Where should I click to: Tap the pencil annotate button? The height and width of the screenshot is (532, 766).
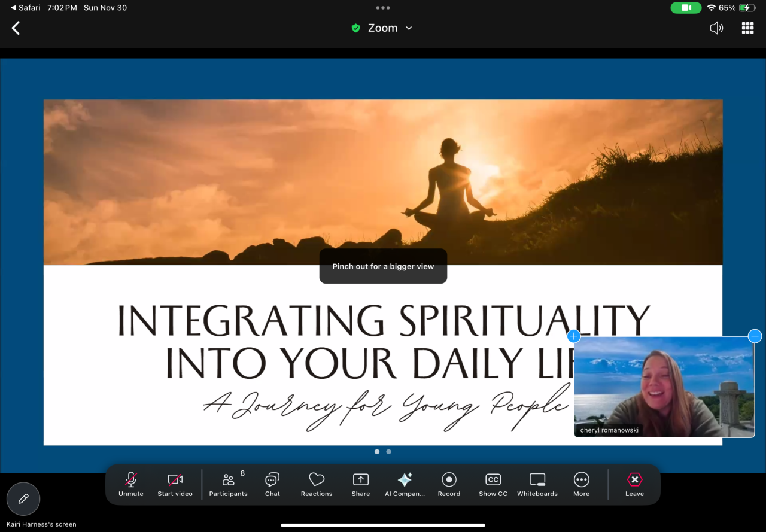23,498
